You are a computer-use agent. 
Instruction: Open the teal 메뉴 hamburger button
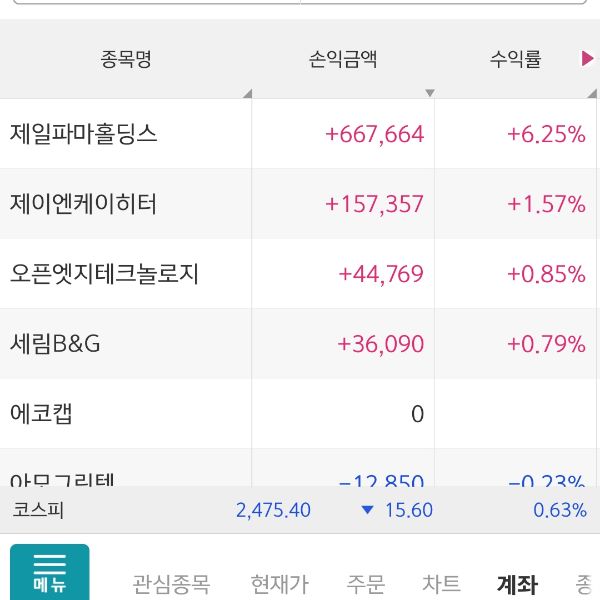49,573
